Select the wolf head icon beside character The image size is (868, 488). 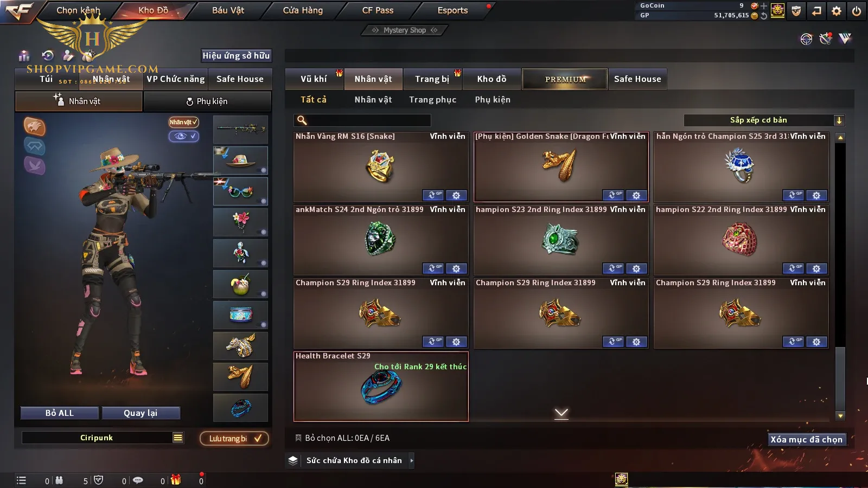(x=34, y=127)
